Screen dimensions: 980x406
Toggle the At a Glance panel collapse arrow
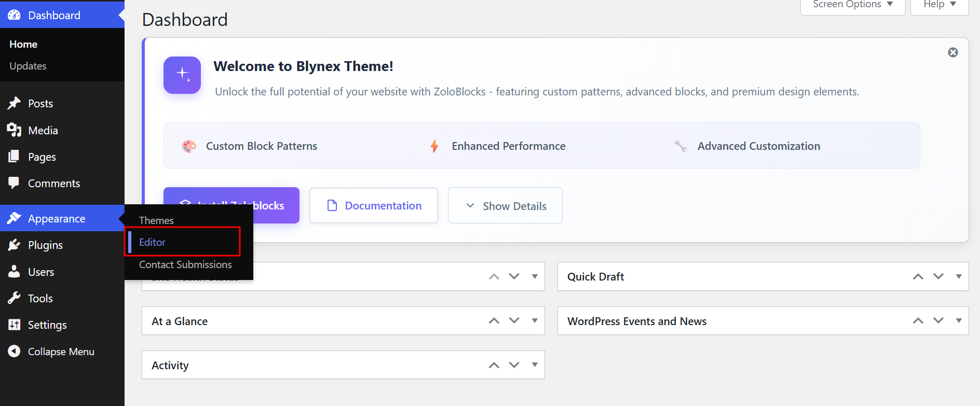535,321
